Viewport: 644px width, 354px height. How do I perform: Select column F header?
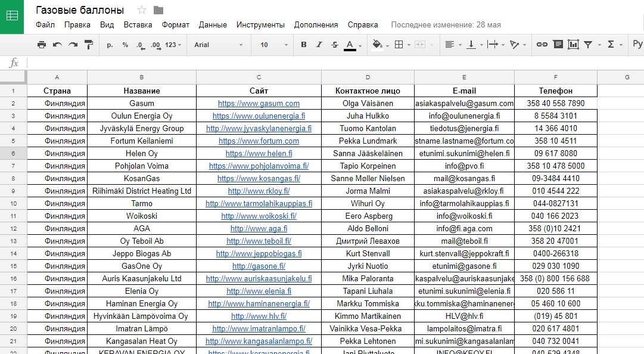(556, 77)
